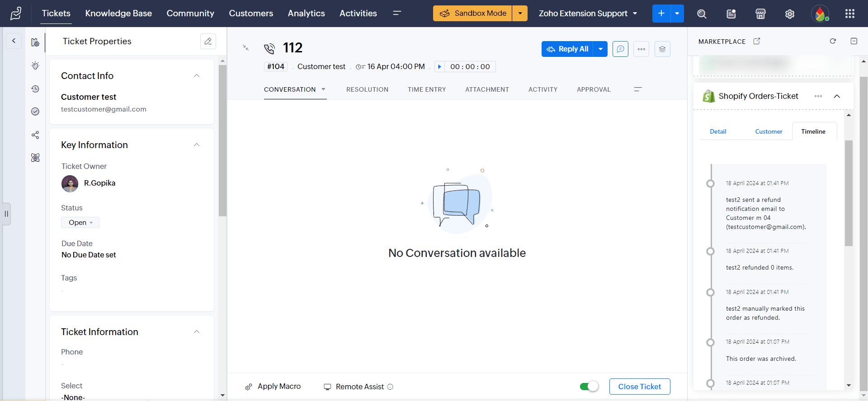Click the edit pencil icon in Ticket Properties
This screenshot has height=401, width=868.
point(208,41)
